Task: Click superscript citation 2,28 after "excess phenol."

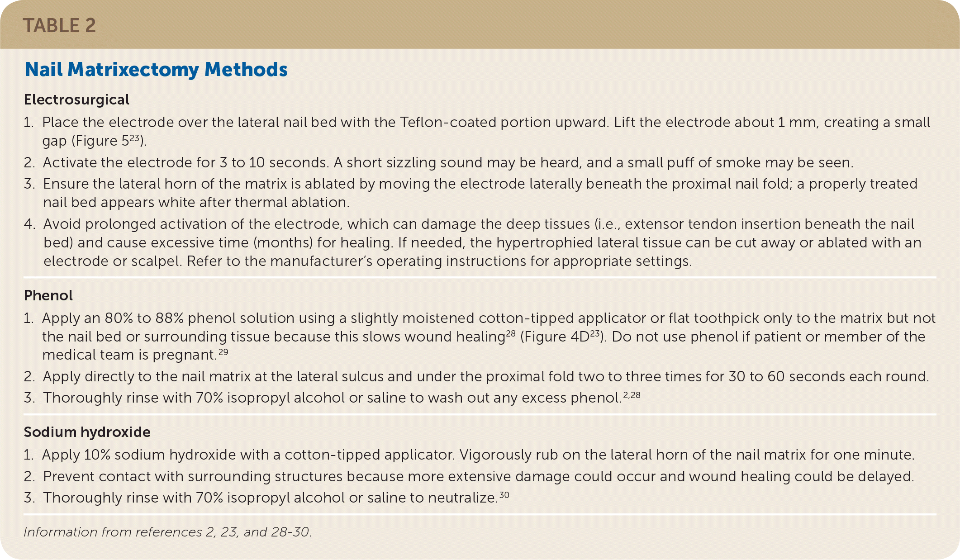Action: (632, 395)
